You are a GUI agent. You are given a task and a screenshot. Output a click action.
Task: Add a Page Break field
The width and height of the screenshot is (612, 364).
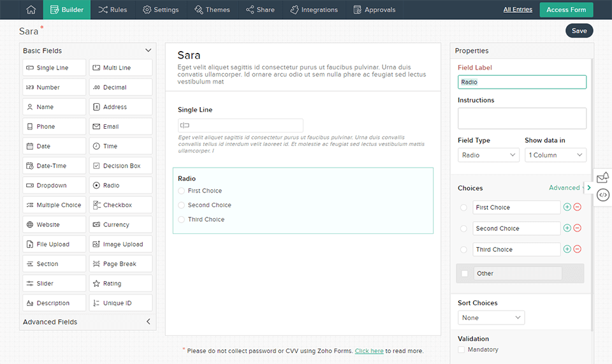120,264
